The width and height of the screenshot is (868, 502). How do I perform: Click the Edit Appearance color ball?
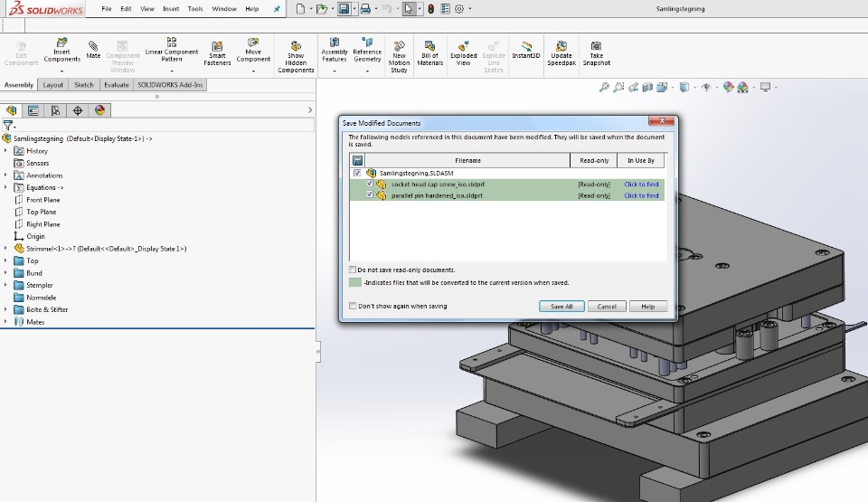click(x=728, y=87)
